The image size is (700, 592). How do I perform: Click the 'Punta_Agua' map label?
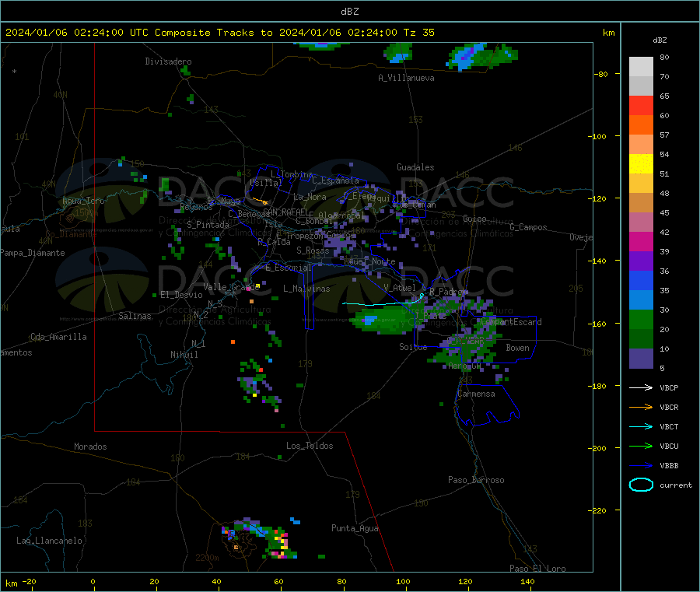point(355,528)
